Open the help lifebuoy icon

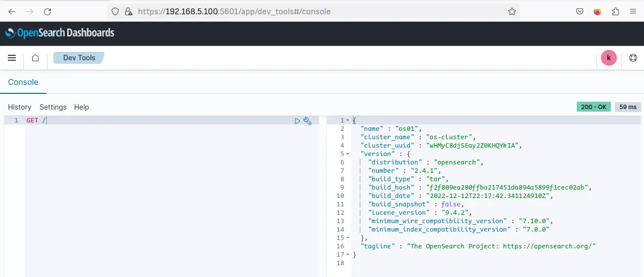pos(633,58)
